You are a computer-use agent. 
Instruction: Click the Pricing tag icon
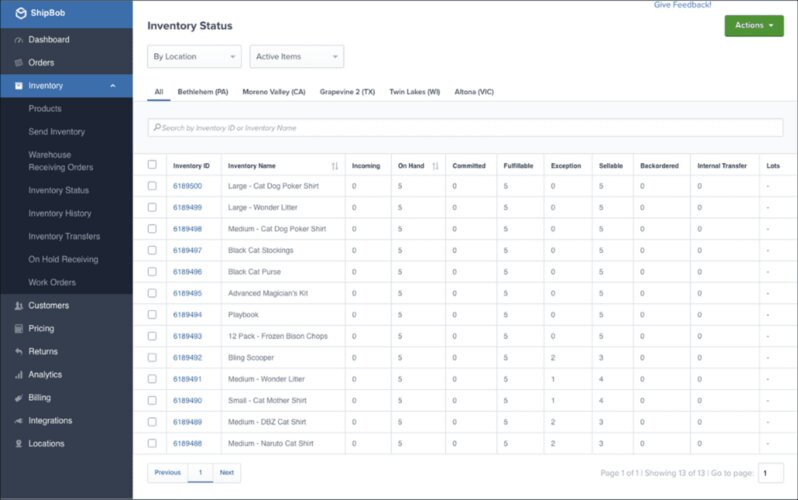point(18,328)
